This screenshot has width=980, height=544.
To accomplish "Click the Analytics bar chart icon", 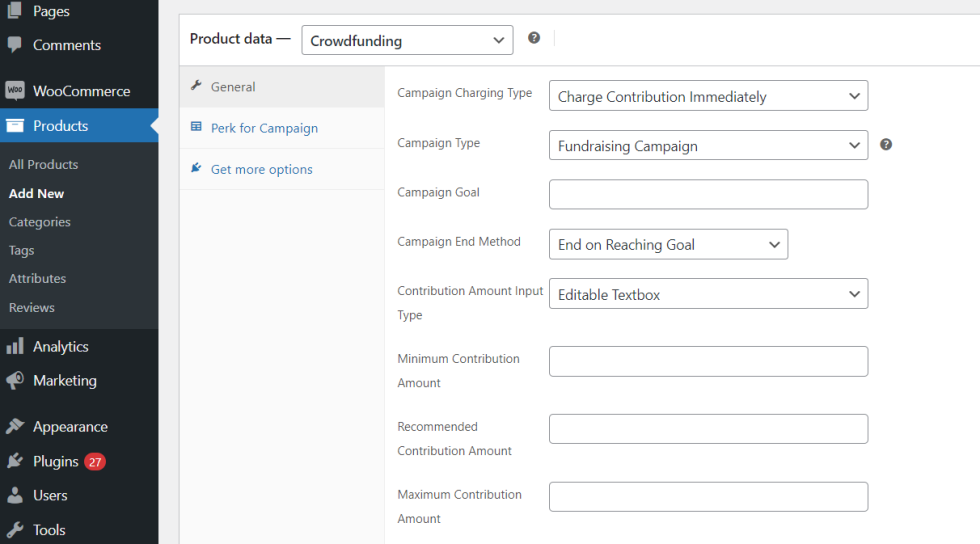I will pyautogui.click(x=15, y=347).
